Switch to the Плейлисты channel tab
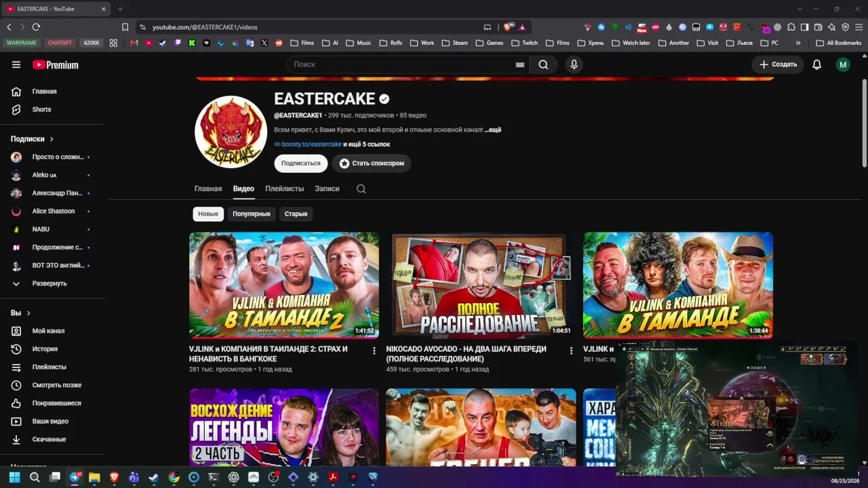 285,189
